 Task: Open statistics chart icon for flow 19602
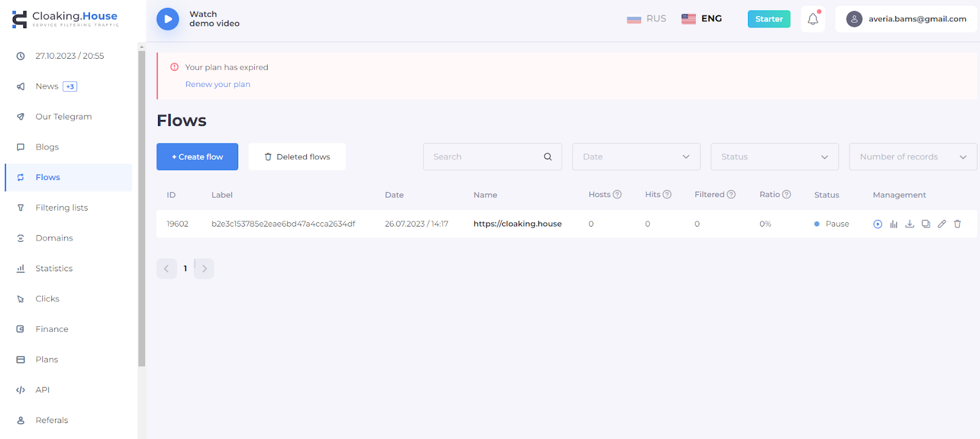coord(894,224)
